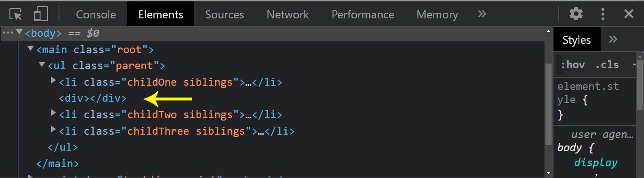Image resolution: width=644 pixels, height=178 pixels.
Task: Click the "childTwo siblings" class value
Action: [x=180, y=114]
